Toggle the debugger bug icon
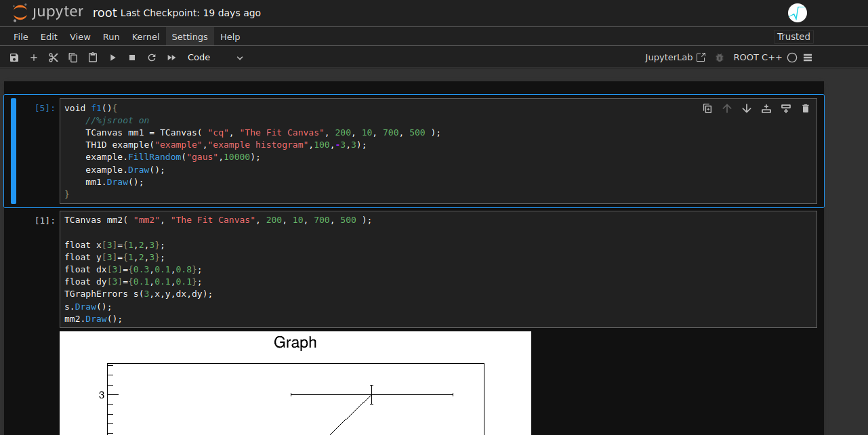The image size is (868, 435). (720, 58)
